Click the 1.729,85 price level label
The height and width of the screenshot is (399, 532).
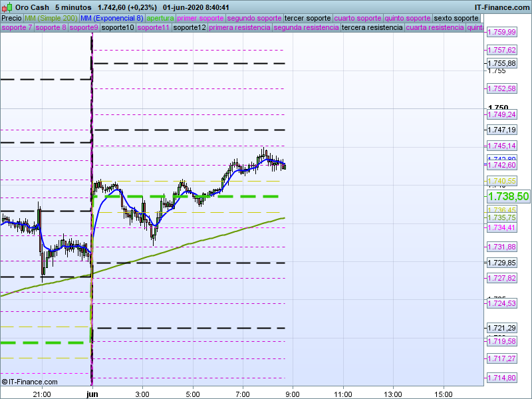pyautogui.click(x=502, y=263)
